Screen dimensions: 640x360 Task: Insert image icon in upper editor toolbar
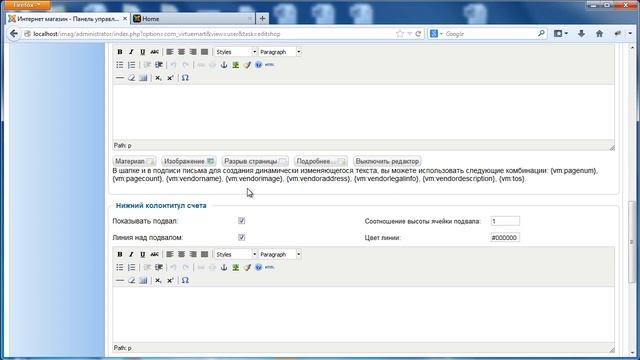(236, 65)
